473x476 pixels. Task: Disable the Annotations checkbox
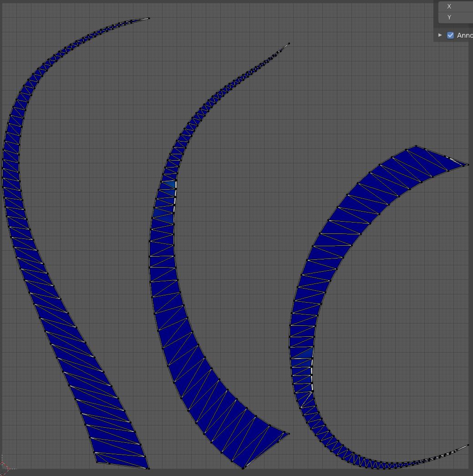coord(450,35)
